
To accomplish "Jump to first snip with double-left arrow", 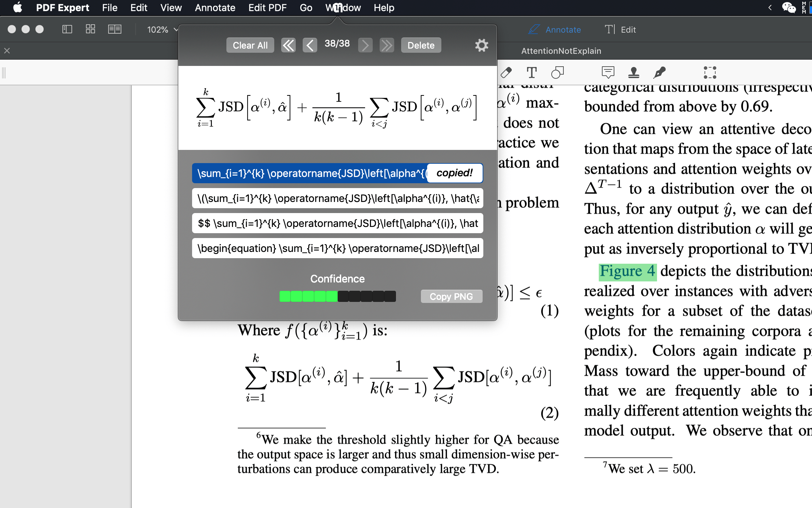I will click(288, 45).
